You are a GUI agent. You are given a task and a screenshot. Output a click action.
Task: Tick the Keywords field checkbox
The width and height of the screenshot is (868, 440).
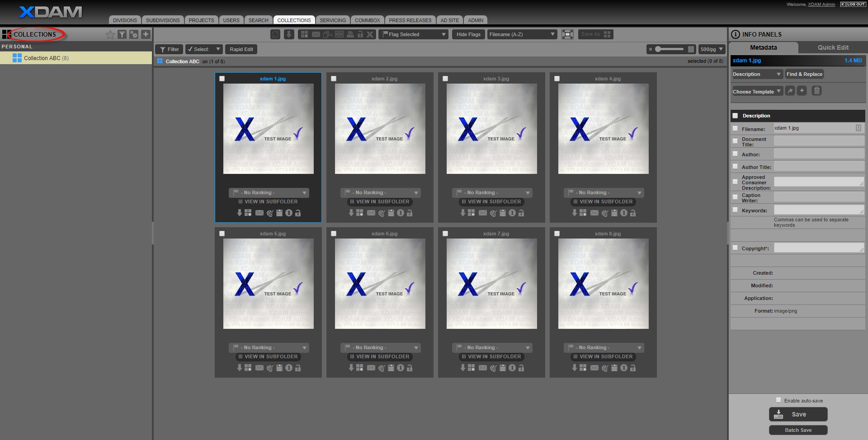(735, 210)
